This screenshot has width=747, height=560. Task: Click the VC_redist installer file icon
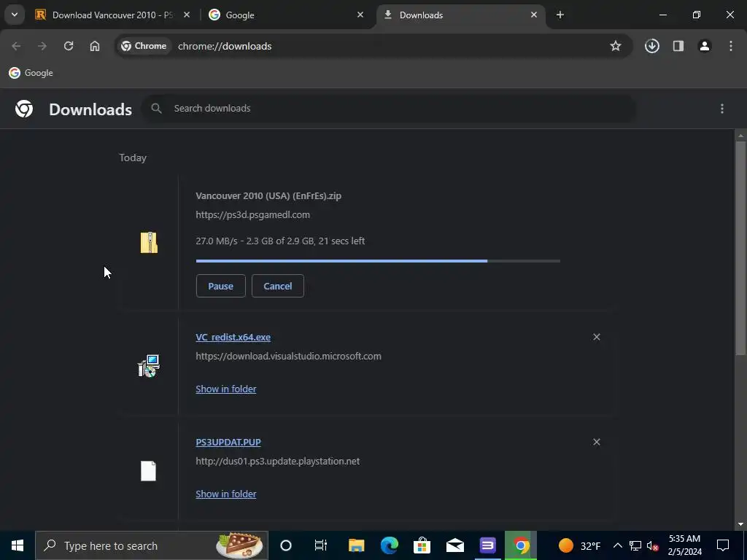pyautogui.click(x=149, y=366)
